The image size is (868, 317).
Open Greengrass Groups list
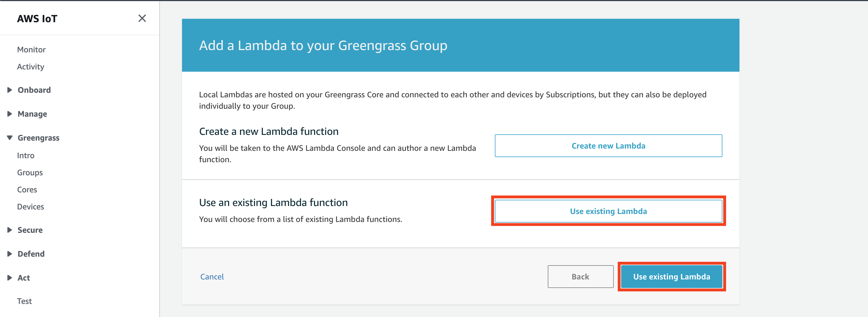(x=30, y=173)
